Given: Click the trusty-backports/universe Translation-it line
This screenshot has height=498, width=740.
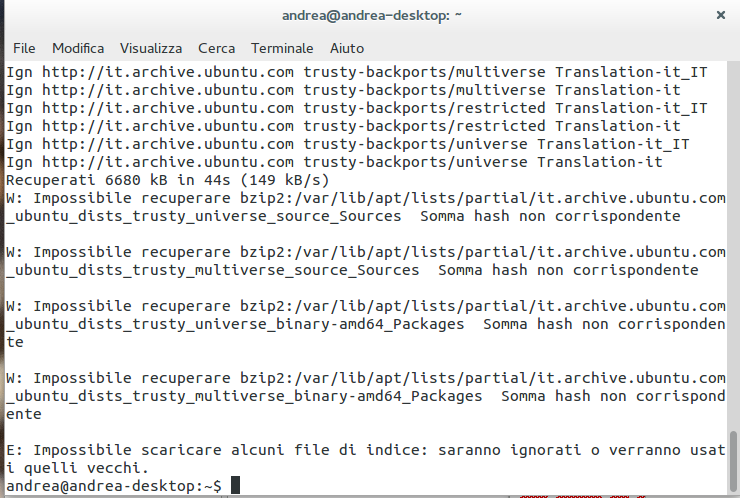Looking at the screenshot, I should 334,162.
